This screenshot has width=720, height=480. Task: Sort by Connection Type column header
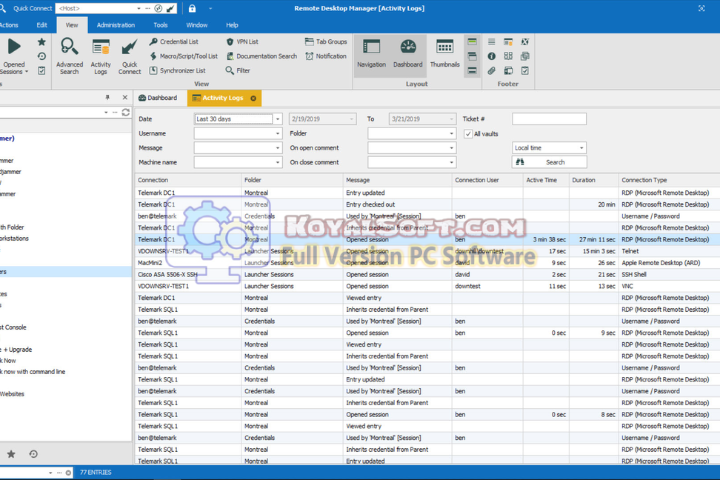669,180
